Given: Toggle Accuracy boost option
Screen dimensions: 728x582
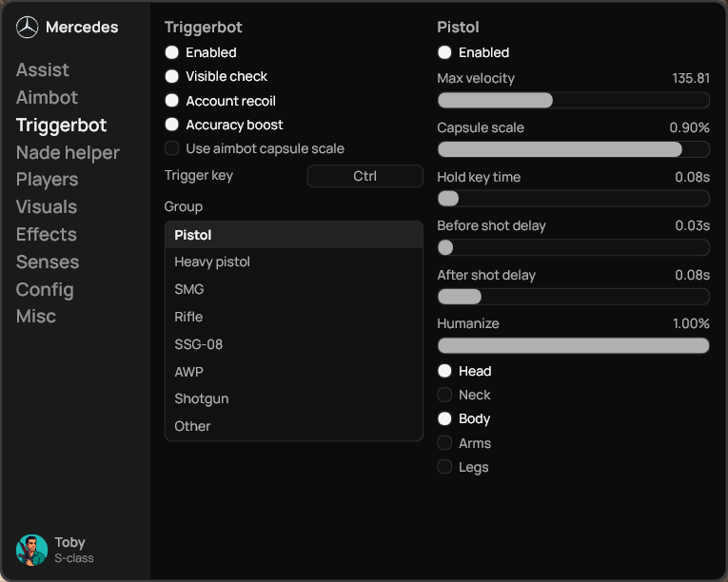Looking at the screenshot, I should pos(172,125).
